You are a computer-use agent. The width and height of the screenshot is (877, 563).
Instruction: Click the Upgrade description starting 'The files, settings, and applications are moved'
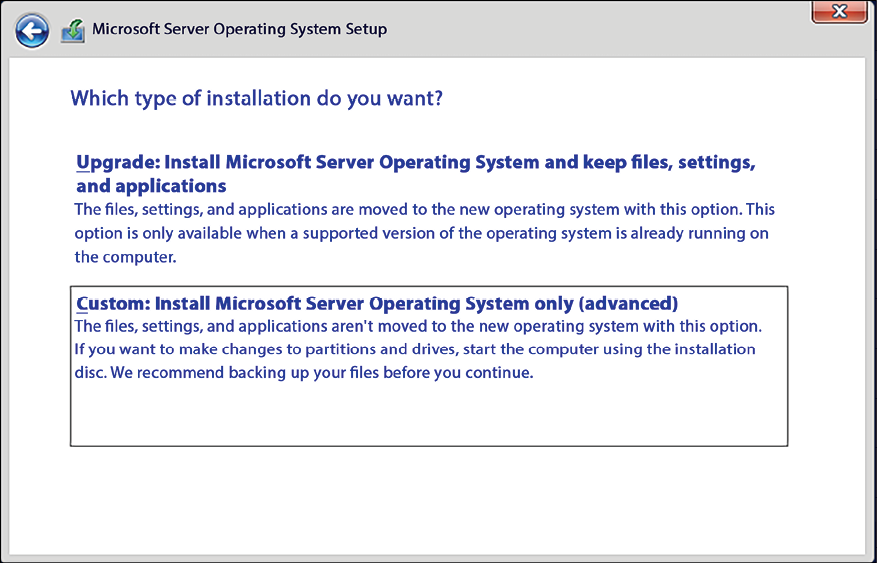click(x=425, y=233)
